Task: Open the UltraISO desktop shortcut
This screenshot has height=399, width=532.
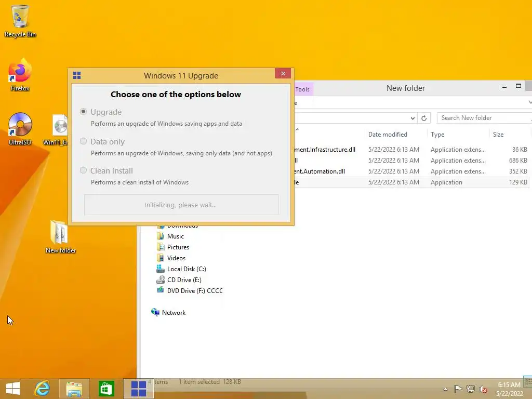Action: [x=20, y=129]
